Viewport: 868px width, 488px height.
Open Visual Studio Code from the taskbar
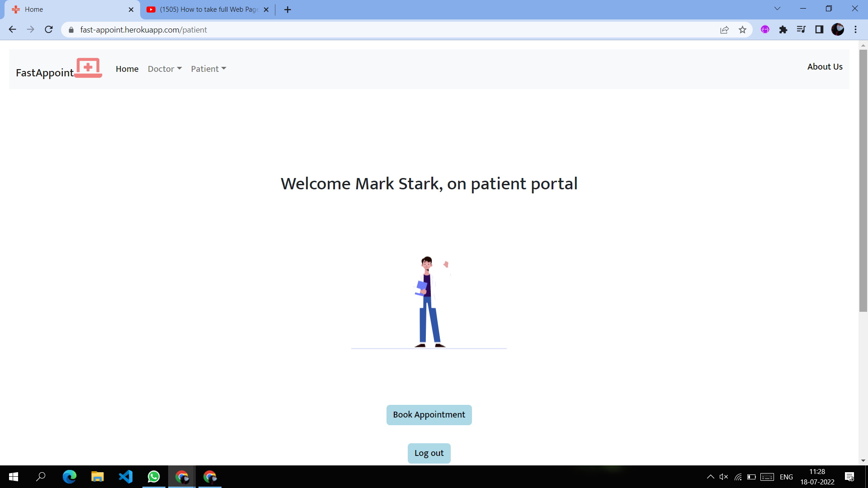126,477
